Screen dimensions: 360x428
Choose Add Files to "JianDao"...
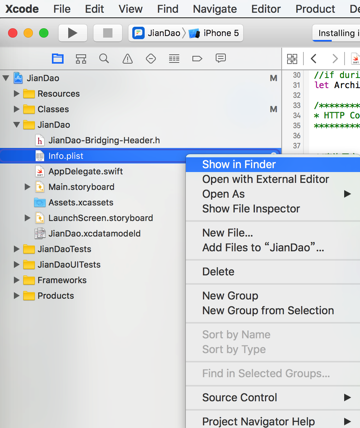coord(273,247)
